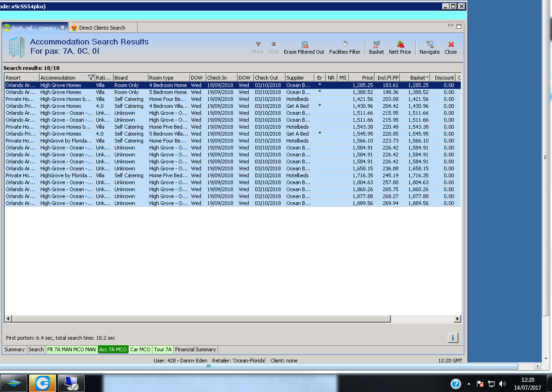Close the Book. ref. tab
This screenshot has width=552, height=392.
(63, 27)
